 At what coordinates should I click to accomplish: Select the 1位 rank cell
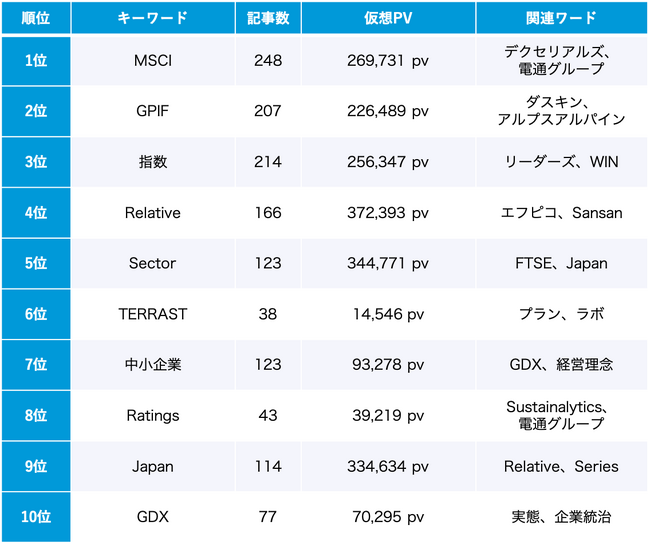(x=36, y=61)
